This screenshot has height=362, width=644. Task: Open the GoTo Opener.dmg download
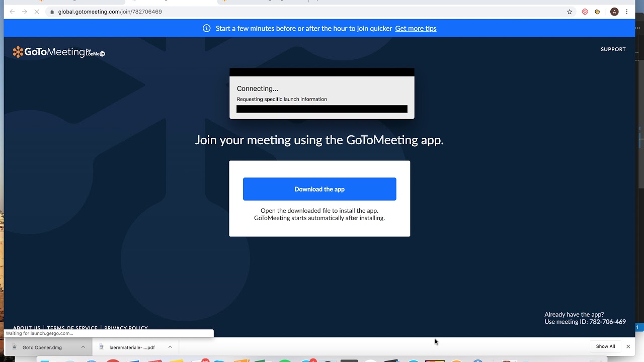pyautogui.click(x=42, y=347)
